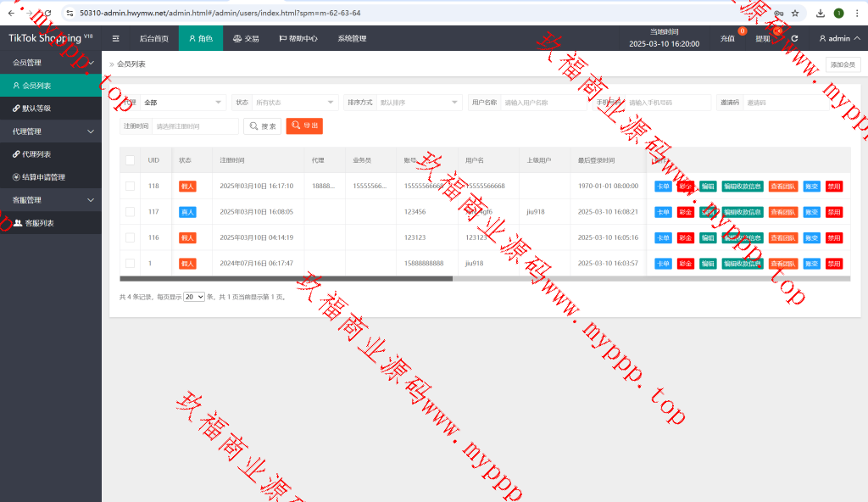Click 编辑 button for UID 116
The height and width of the screenshot is (502, 868).
tap(708, 237)
